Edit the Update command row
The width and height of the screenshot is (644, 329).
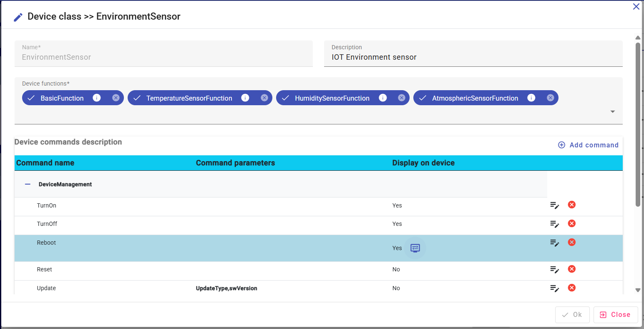(x=554, y=288)
